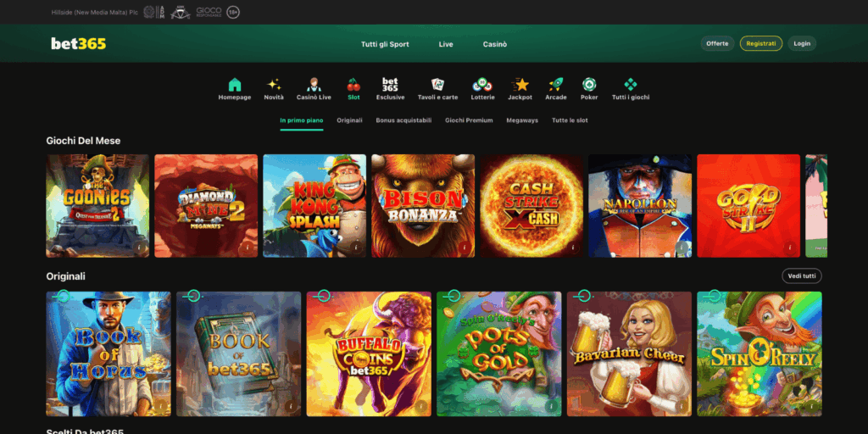Click the Offerte button
This screenshot has height=434, width=868.
[717, 43]
